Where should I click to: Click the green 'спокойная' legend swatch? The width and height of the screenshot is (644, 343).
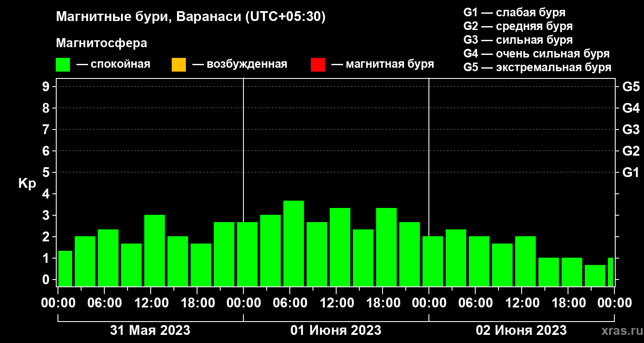point(63,65)
